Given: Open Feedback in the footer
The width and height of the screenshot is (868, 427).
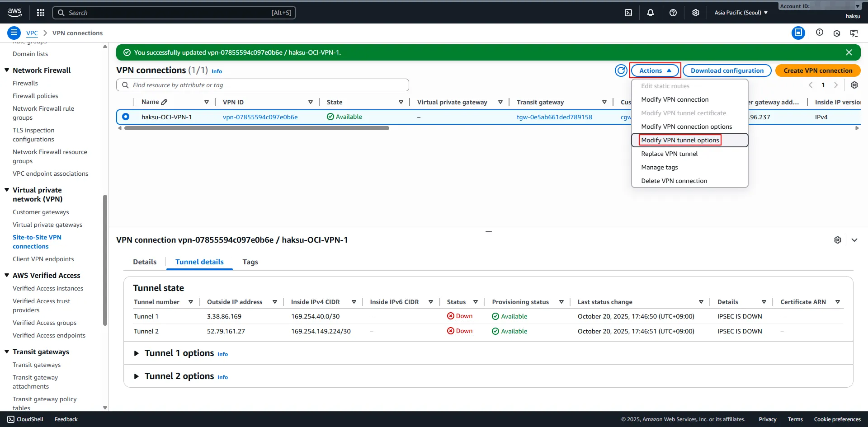Looking at the screenshot, I should point(66,419).
